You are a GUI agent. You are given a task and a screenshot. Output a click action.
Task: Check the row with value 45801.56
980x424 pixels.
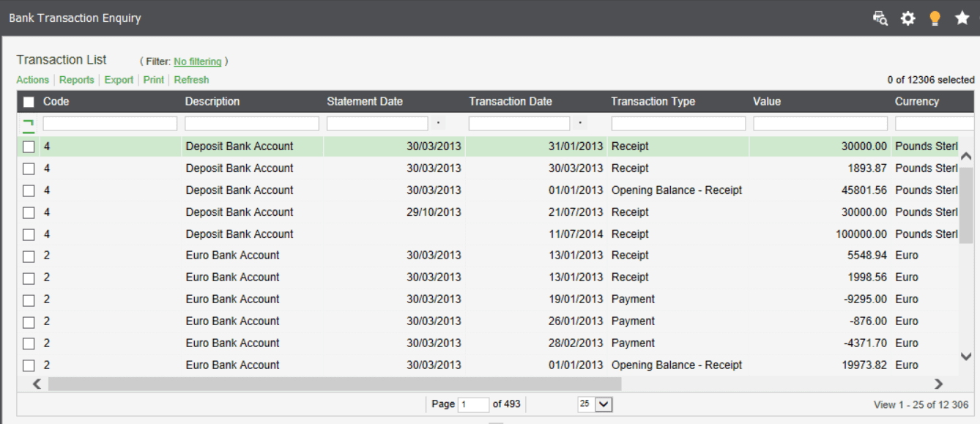tap(29, 190)
